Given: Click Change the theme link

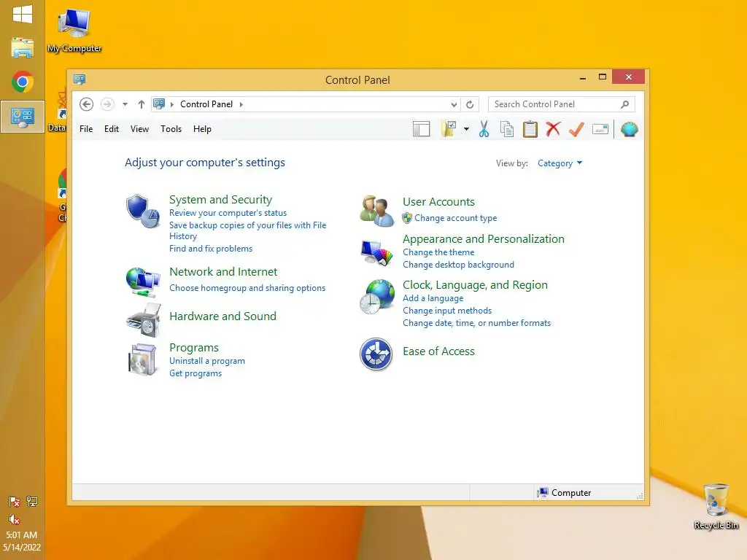Looking at the screenshot, I should [x=438, y=252].
